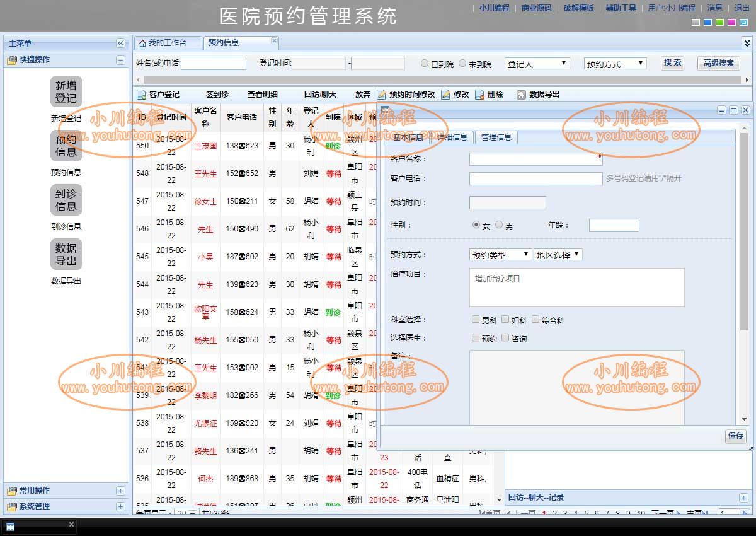The width and height of the screenshot is (756, 536).
Task: Click the 快捷操作 panel icon
Action: 12,60
